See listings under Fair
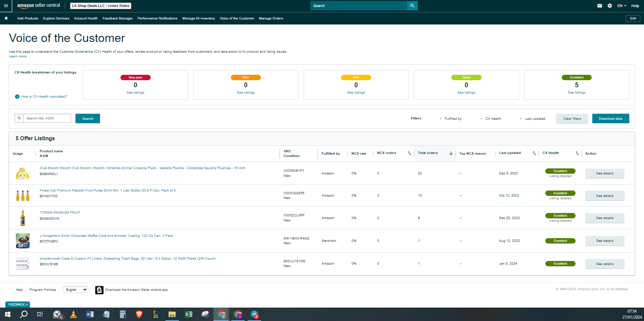This screenshot has height=321, width=644. point(356,93)
